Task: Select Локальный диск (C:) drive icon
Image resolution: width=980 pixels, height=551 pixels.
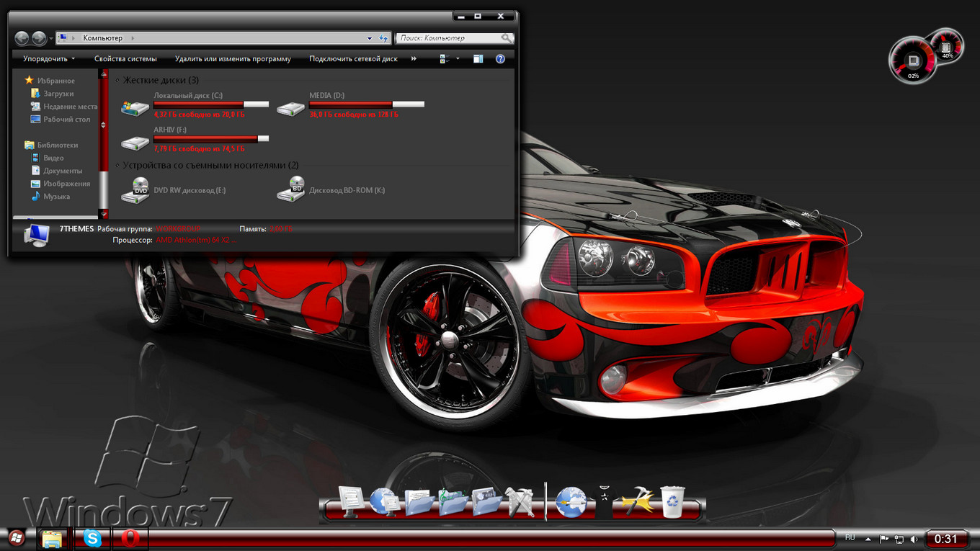Action: [135, 109]
